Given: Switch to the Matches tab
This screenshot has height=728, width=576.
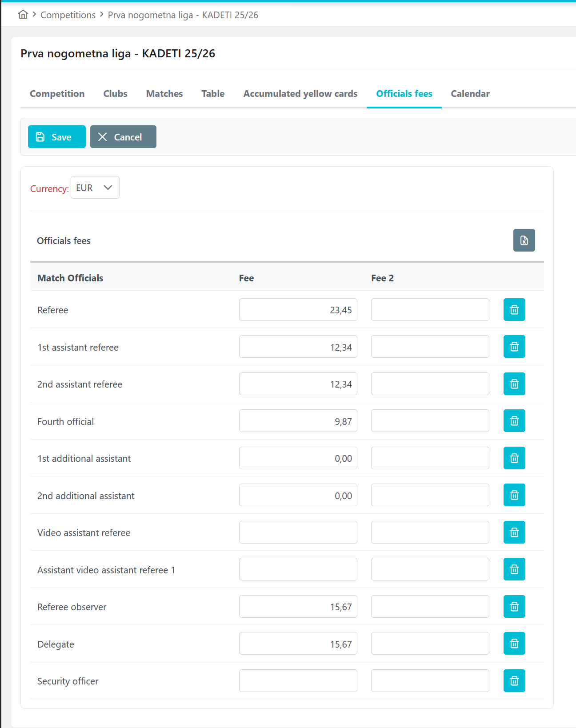Looking at the screenshot, I should coord(164,94).
